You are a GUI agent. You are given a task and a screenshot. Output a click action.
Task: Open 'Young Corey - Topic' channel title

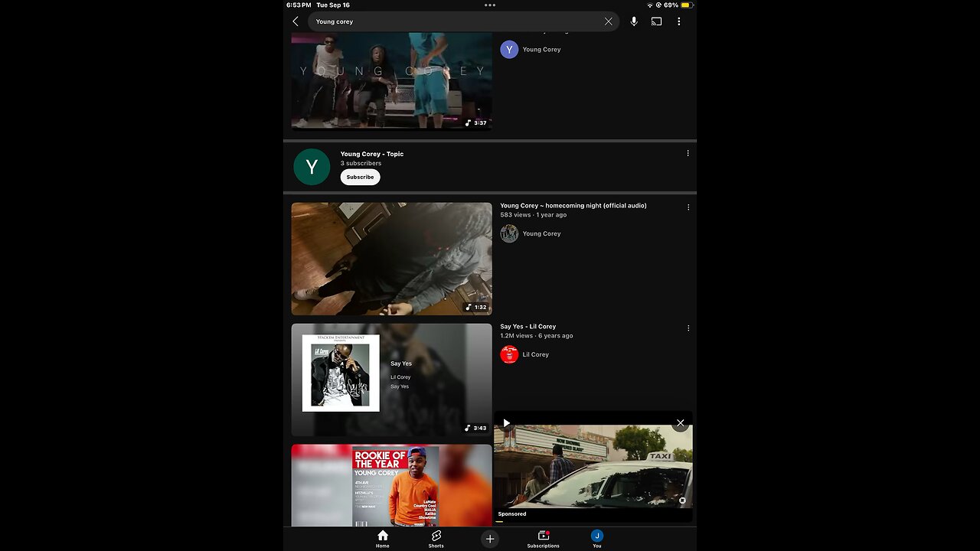point(372,154)
